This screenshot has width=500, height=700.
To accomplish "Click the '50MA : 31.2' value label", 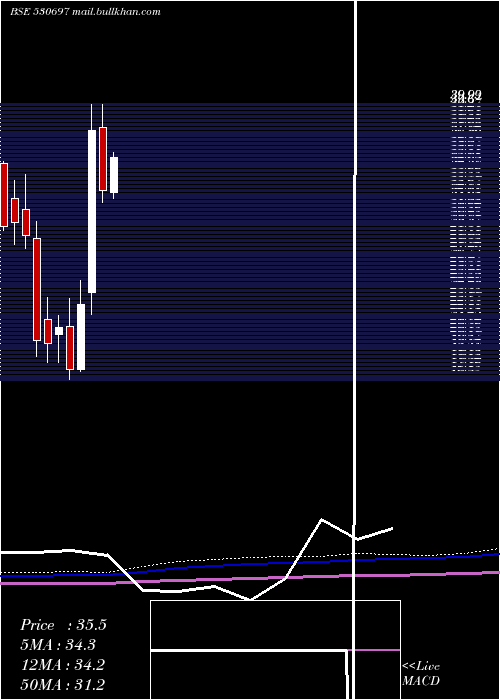I will [x=63, y=684].
